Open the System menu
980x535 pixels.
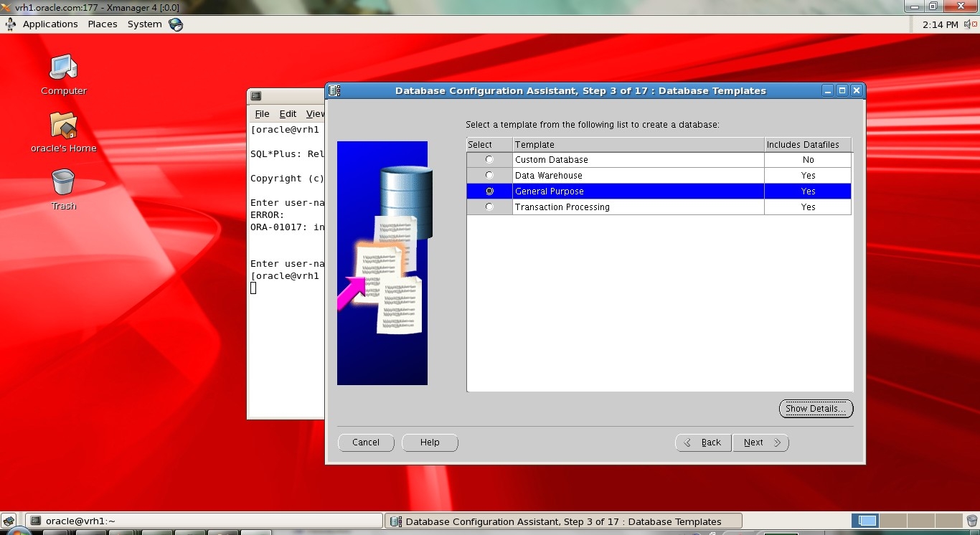click(x=145, y=24)
